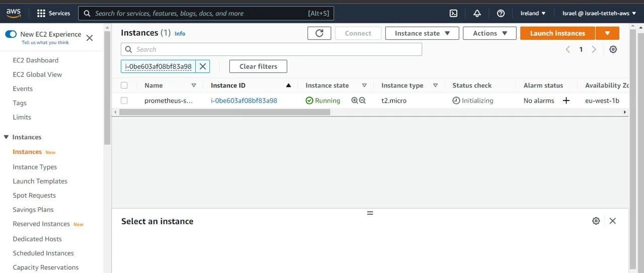This screenshot has width=644, height=273.
Task: Refresh the instances list
Action: (319, 33)
